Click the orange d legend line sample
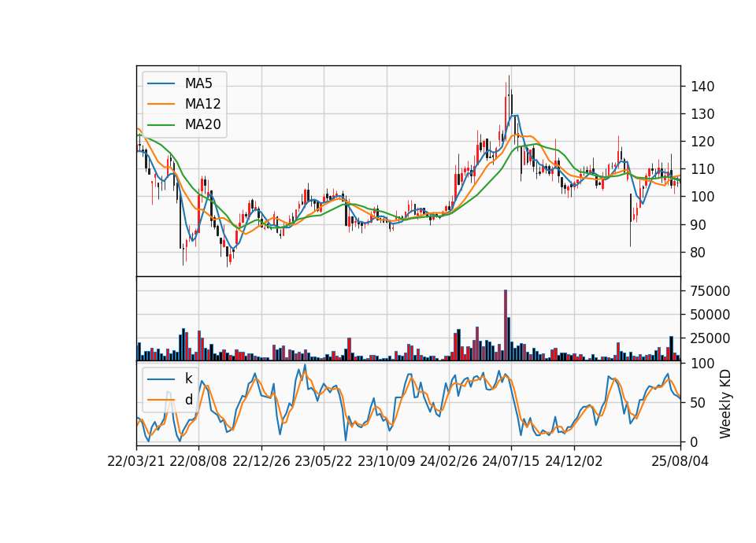Screen dimensions: 756x543 pyautogui.click(x=161, y=400)
